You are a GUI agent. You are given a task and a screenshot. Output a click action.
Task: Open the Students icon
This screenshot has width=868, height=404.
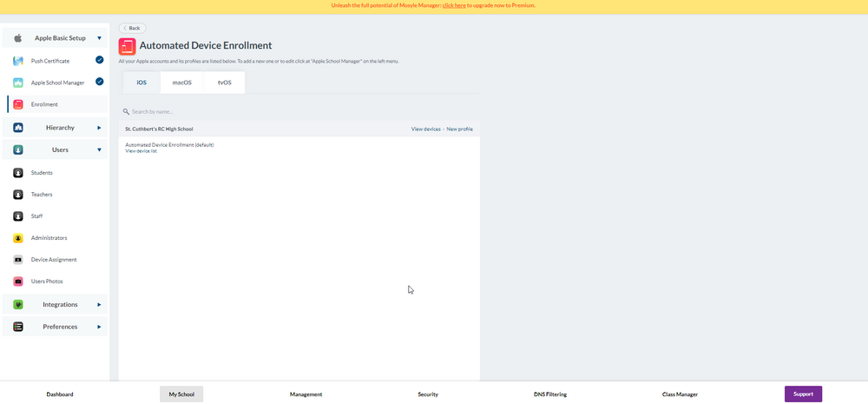[x=17, y=173]
